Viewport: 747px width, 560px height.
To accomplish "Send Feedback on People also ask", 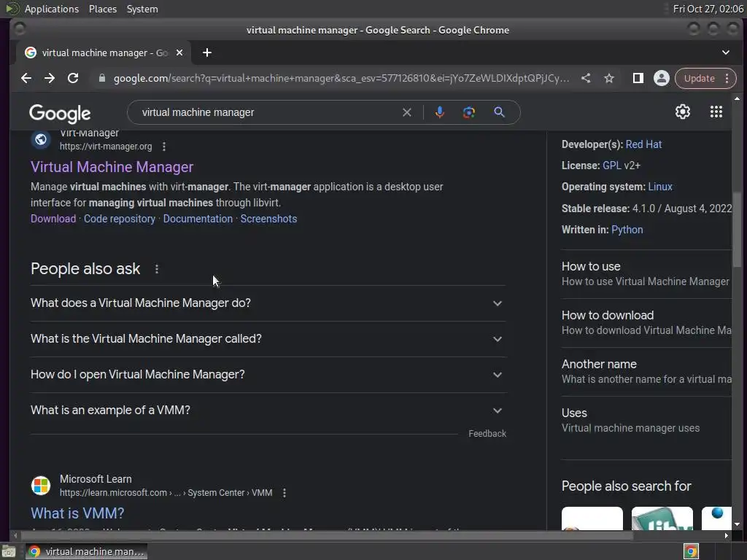I will [x=487, y=434].
